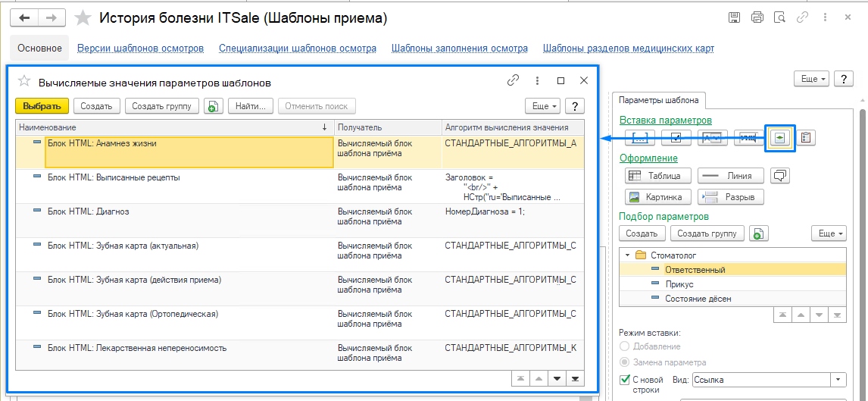Open Специализации шаблонов осмотра link tab
Screen dimensions: 868x401
[298, 49]
